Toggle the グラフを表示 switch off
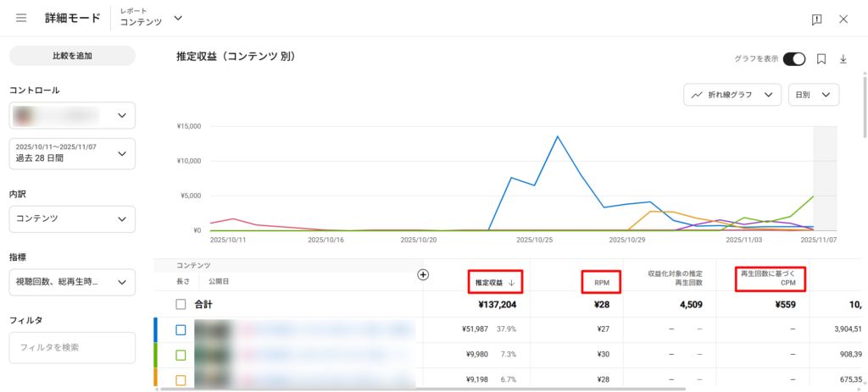The width and height of the screenshot is (868, 392). click(793, 58)
